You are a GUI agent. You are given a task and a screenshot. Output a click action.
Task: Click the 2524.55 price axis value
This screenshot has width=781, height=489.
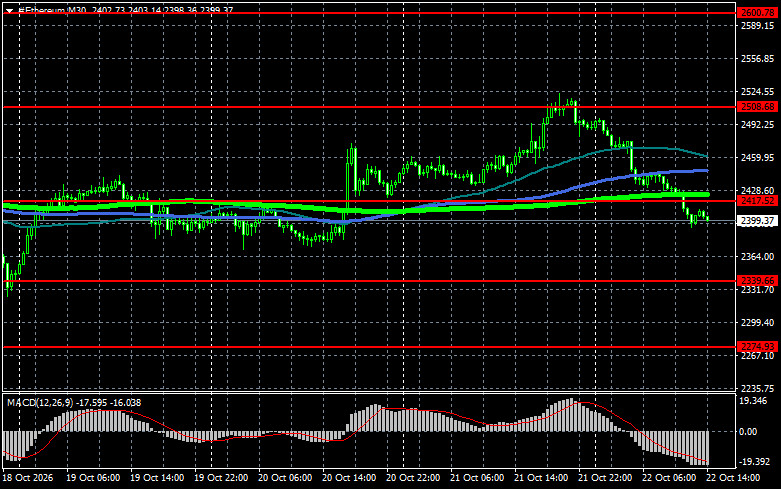pos(758,92)
